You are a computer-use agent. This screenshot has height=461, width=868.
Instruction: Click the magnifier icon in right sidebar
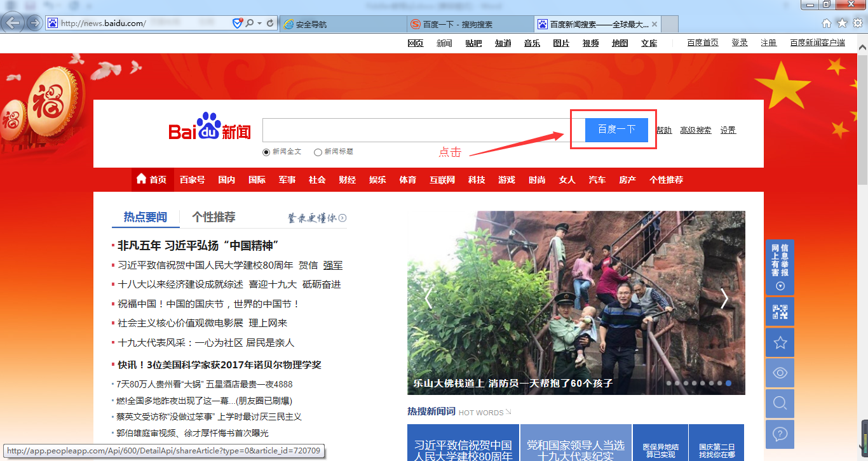tap(780, 403)
